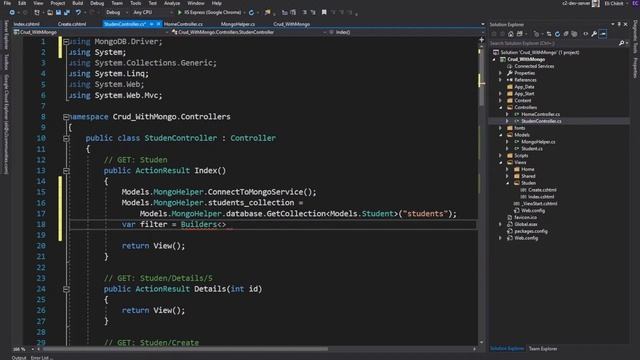
Task: Expand the Properties node in Solution Explorer
Action: [x=501, y=73]
